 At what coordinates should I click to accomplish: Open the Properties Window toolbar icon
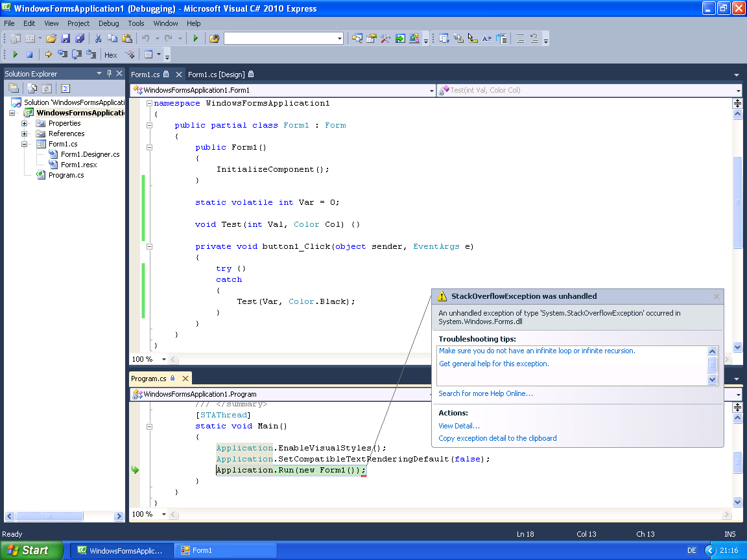(372, 39)
